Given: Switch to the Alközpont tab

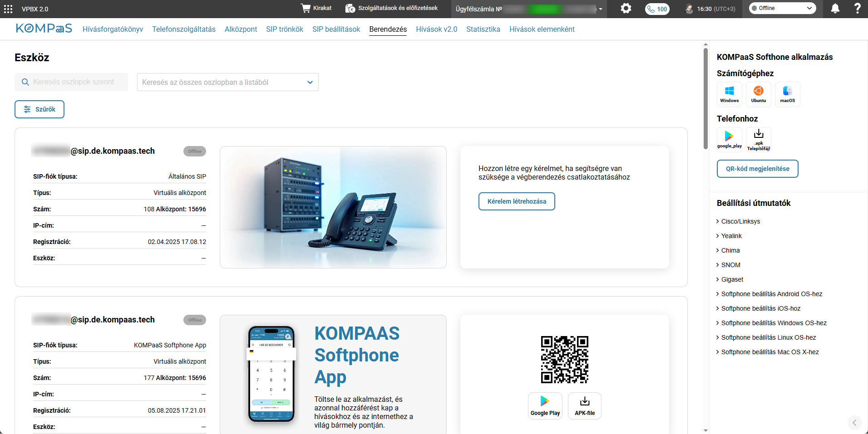Looking at the screenshot, I should 241,29.
